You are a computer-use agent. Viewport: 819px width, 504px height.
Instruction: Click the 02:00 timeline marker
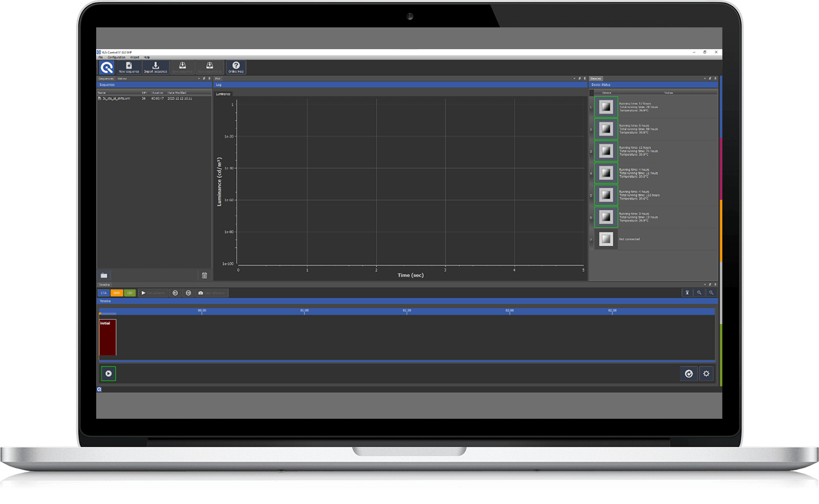509,311
